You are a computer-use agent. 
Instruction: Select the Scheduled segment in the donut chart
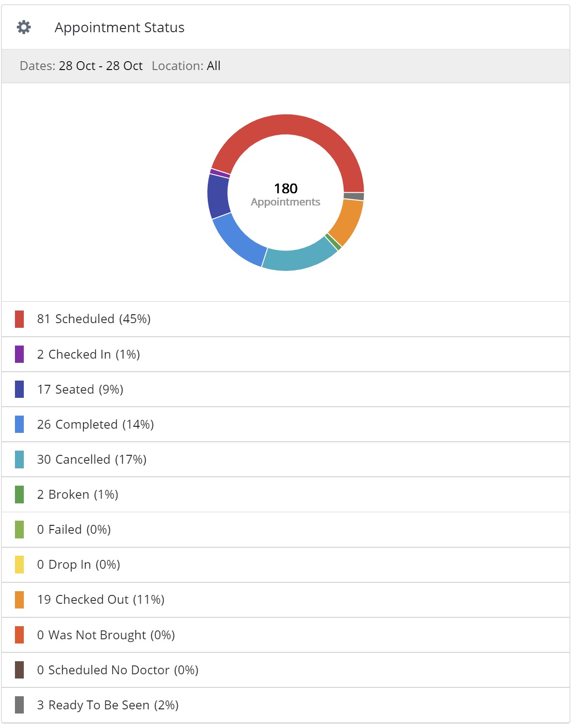pyautogui.click(x=285, y=125)
